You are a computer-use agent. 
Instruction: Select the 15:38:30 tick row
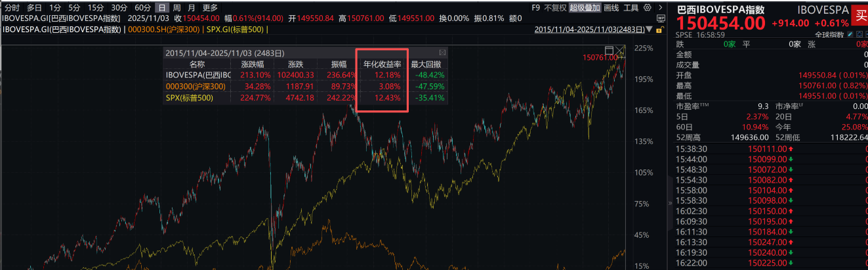772,149
